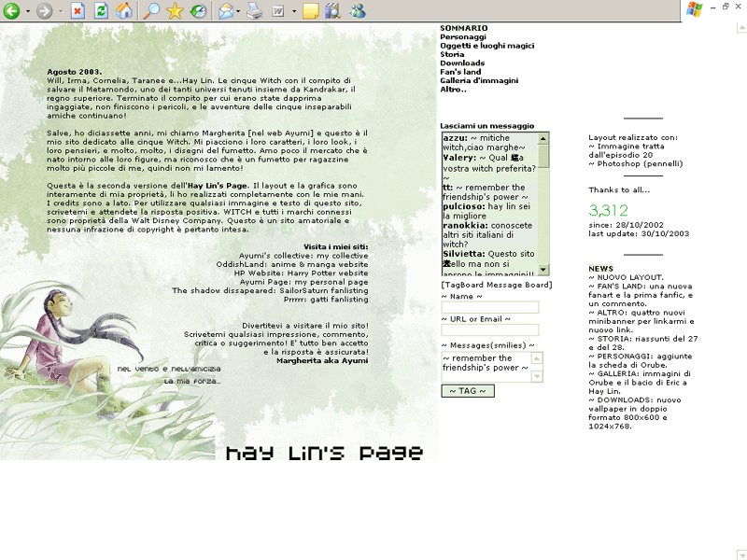The width and height of the screenshot is (747, 560).
Task: Click the NEWS heading
Action: coord(600,269)
